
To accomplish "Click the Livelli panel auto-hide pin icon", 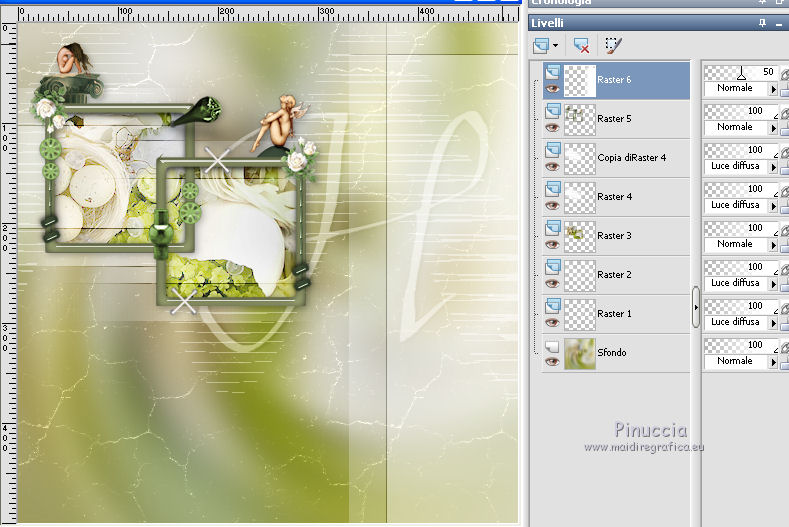I will point(763,23).
